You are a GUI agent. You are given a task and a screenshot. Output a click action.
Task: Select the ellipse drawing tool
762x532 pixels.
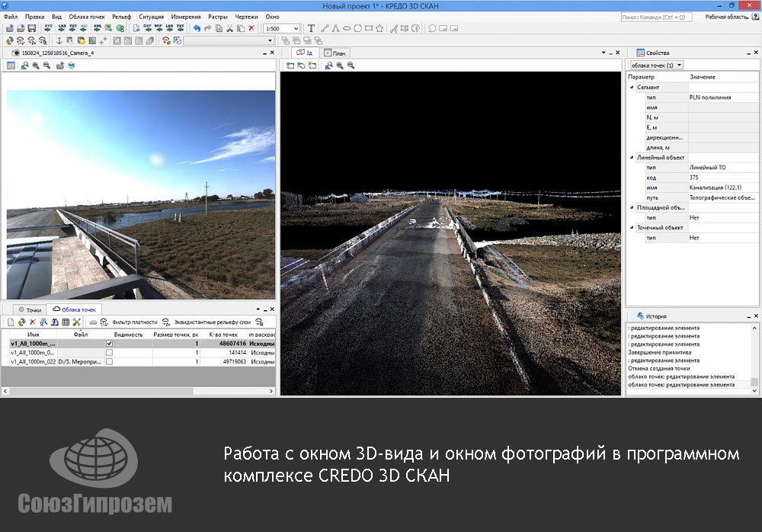(x=347, y=28)
